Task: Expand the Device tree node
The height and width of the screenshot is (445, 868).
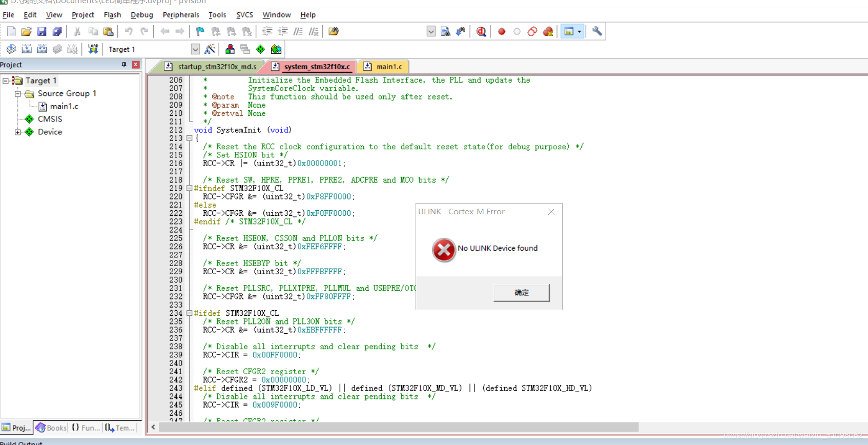Action: (18, 132)
